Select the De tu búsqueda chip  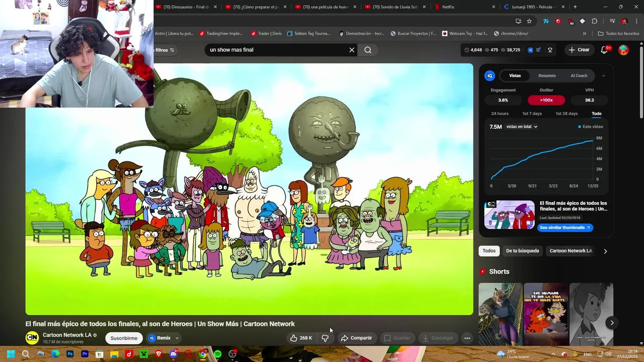coord(522,251)
